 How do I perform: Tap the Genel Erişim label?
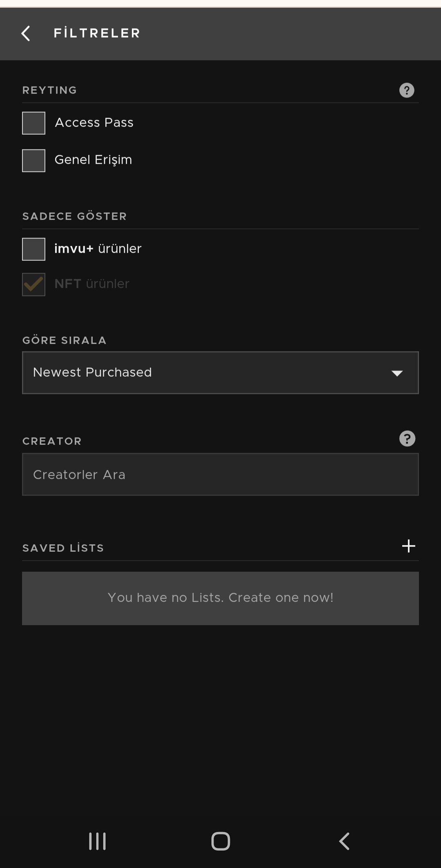(94, 160)
